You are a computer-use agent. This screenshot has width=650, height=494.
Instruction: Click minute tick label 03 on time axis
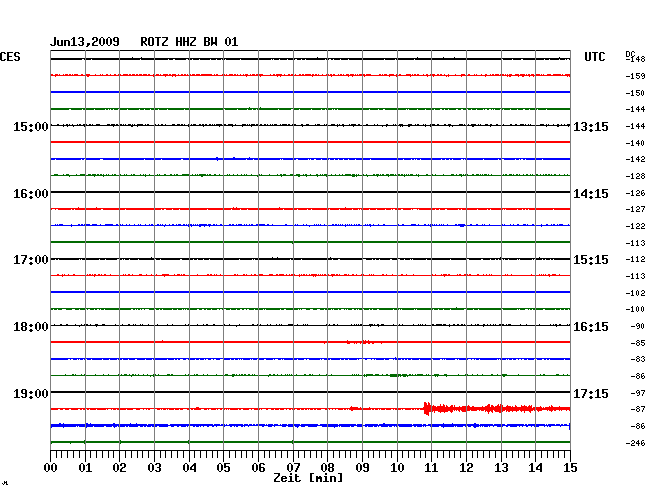pos(154,468)
